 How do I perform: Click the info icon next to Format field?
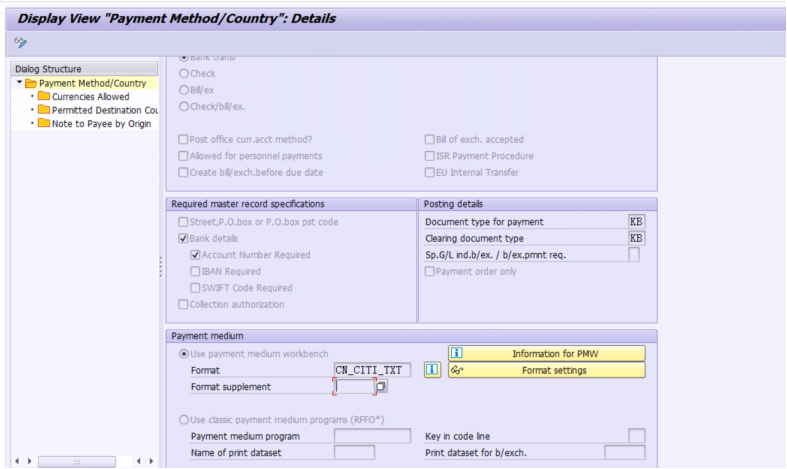[432, 370]
